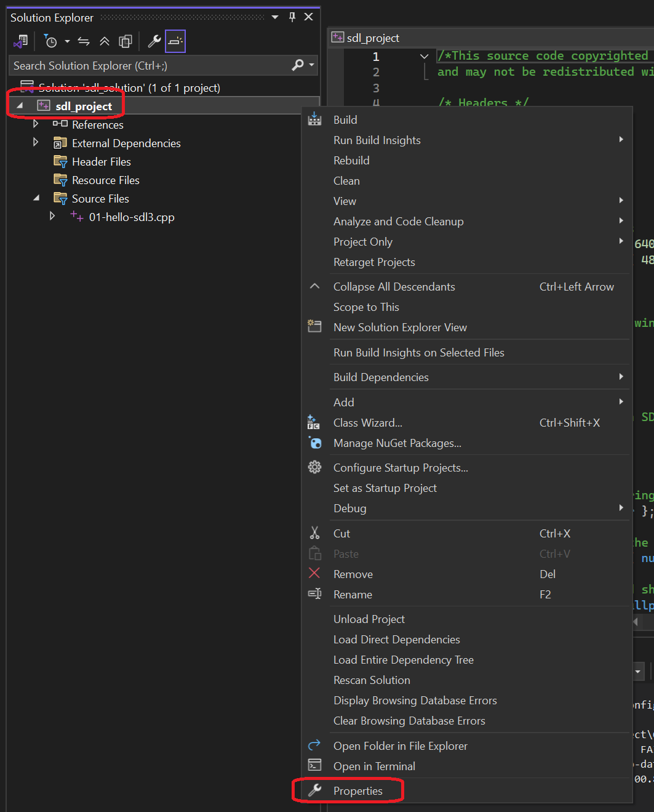The height and width of the screenshot is (812, 654).
Task: Toggle Preview Selected Items in Solution Explorer toolbar
Action: click(175, 41)
